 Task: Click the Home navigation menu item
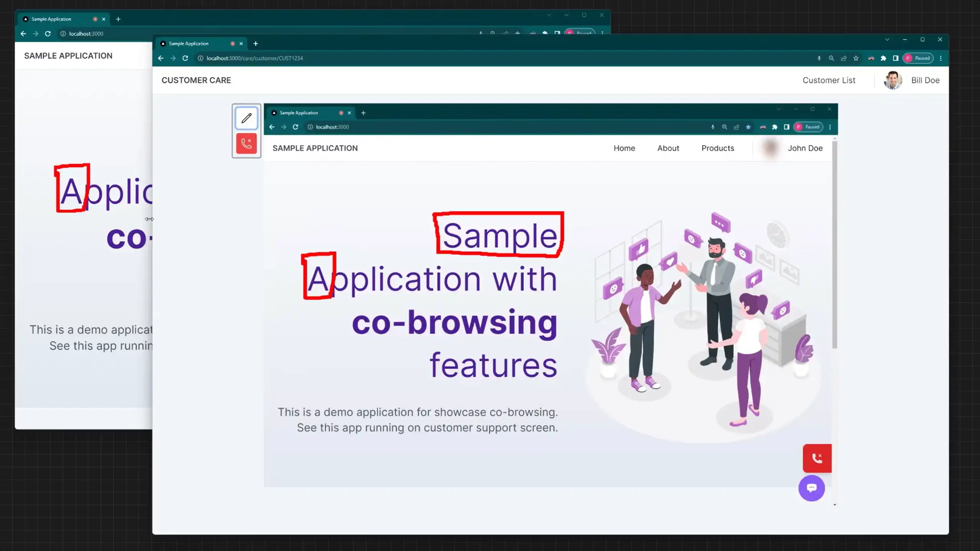(624, 148)
